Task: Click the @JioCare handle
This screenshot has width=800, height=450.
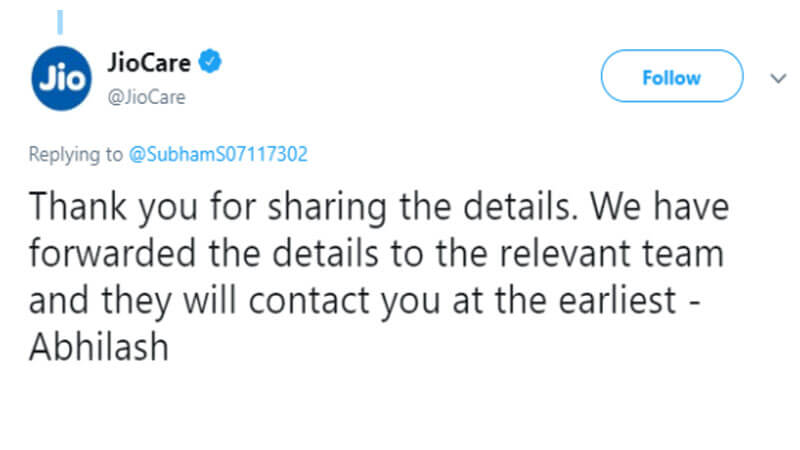Action: [x=146, y=97]
